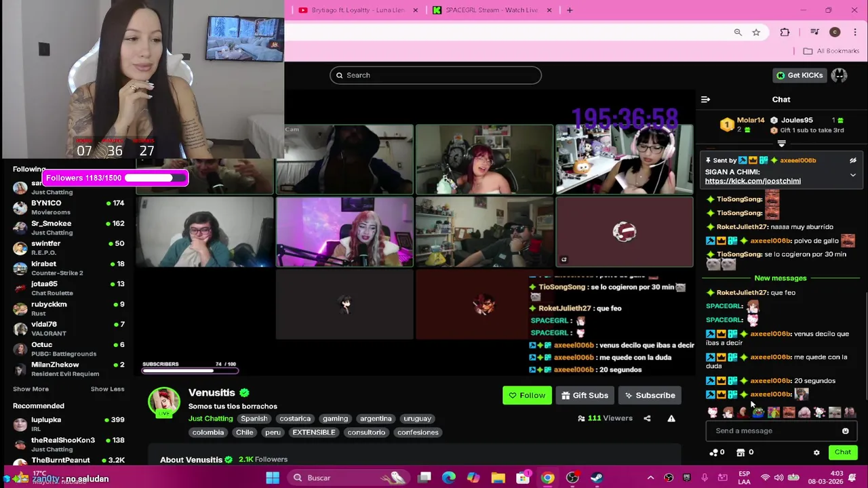868x488 pixels.
Task: Select the confesiones tag
Action: pyautogui.click(x=418, y=432)
